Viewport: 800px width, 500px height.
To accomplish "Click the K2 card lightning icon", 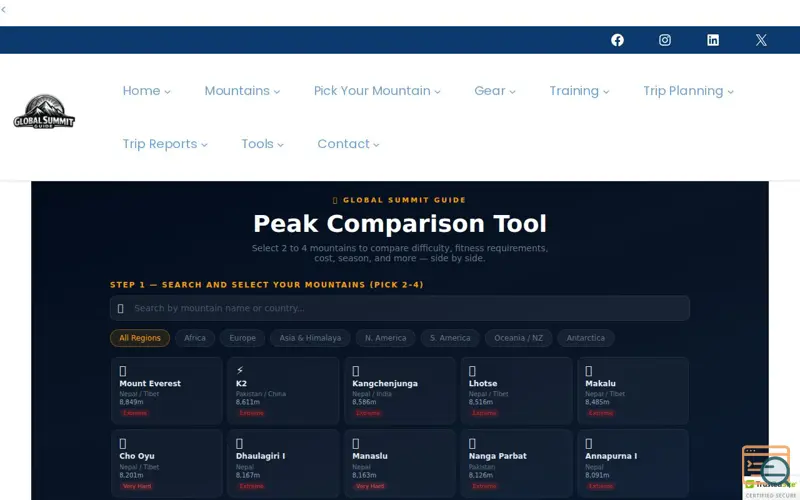I will click(240, 370).
